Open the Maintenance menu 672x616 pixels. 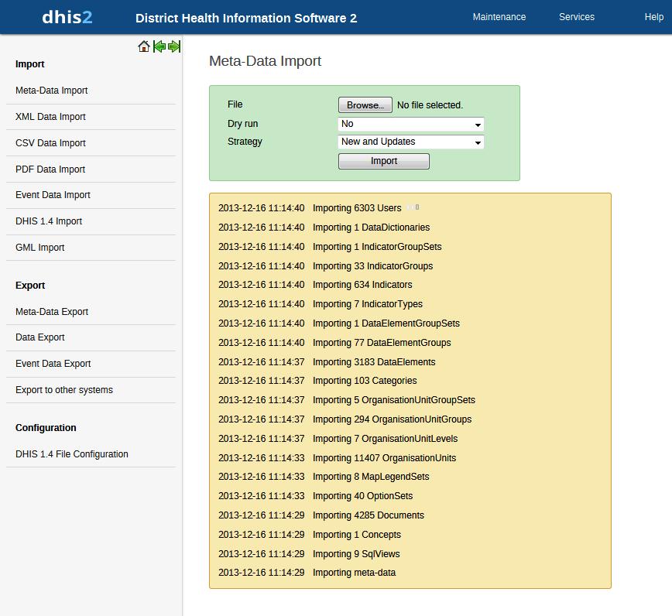click(x=499, y=17)
